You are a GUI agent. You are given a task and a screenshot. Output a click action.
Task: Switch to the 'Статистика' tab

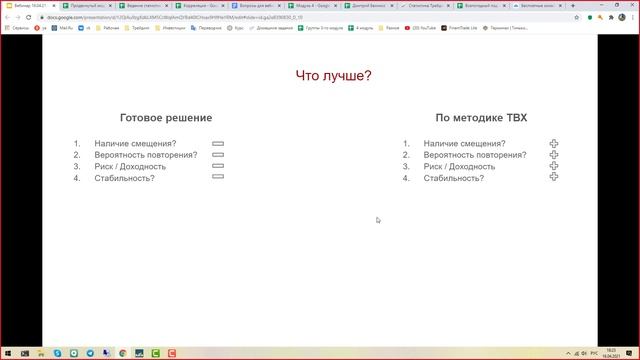(426, 6)
